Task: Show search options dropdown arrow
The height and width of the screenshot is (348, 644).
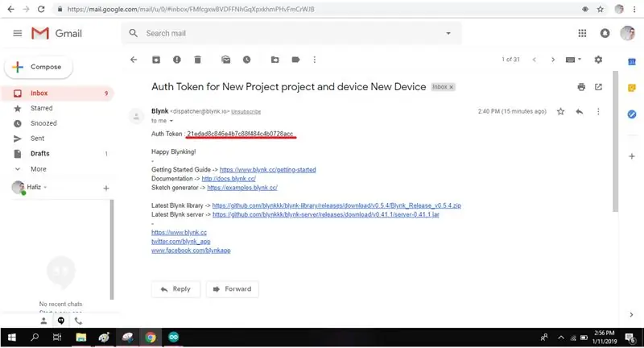Action: pos(448,33)
